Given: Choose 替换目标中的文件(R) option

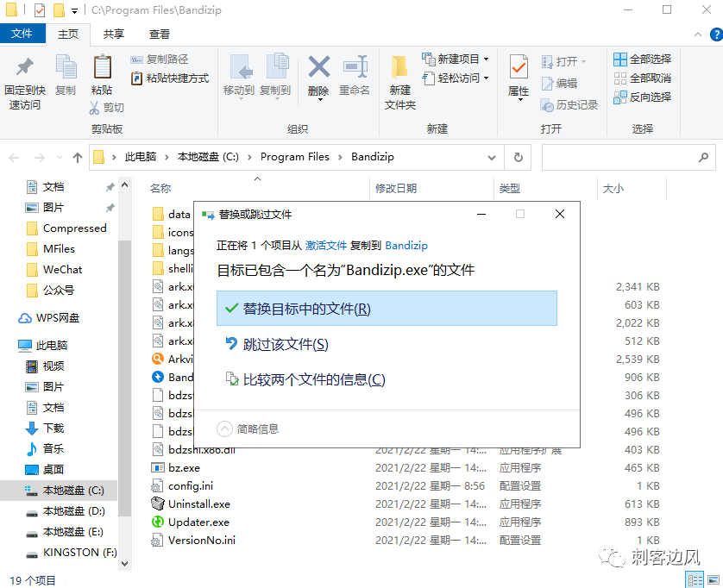Looking at the screenshot, I should click(387, 309).
